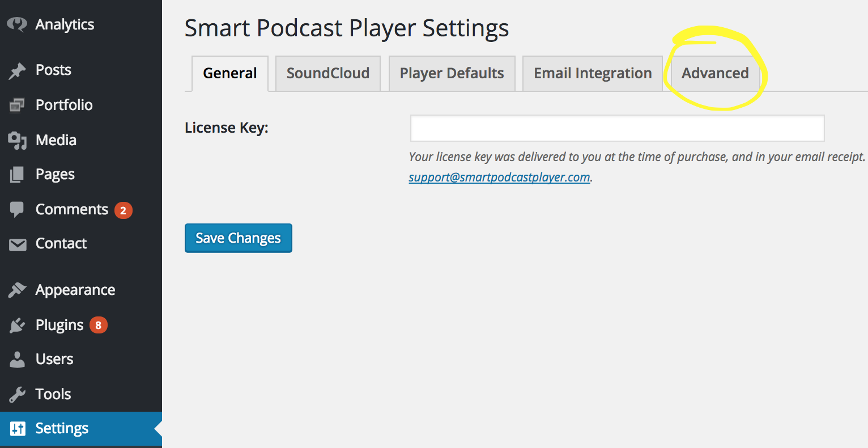The width and height of the screenshot is (868, 448).
Task: Click the Plugins update badge showing 8
Action: point(98,325)
